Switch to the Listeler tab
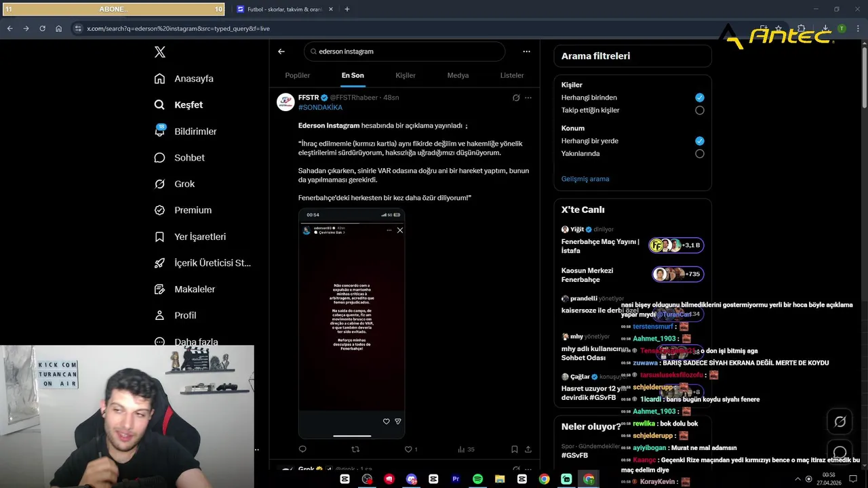Viewport: 868px width, 488px height. tap(512, 75)
